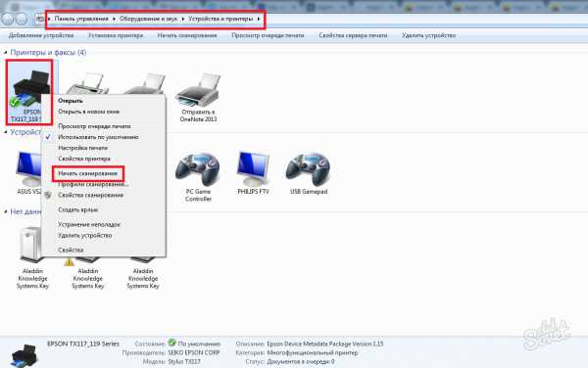Click Добавление устройства in the toolbar
Image resolution: width=588 pixels, height=368 pixels.
tap(41, 35)
